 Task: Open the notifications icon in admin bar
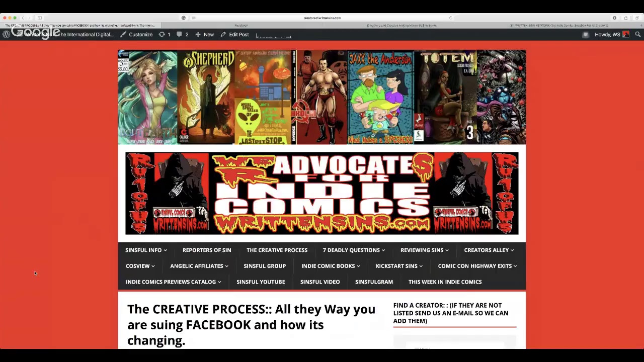[585, 35]
